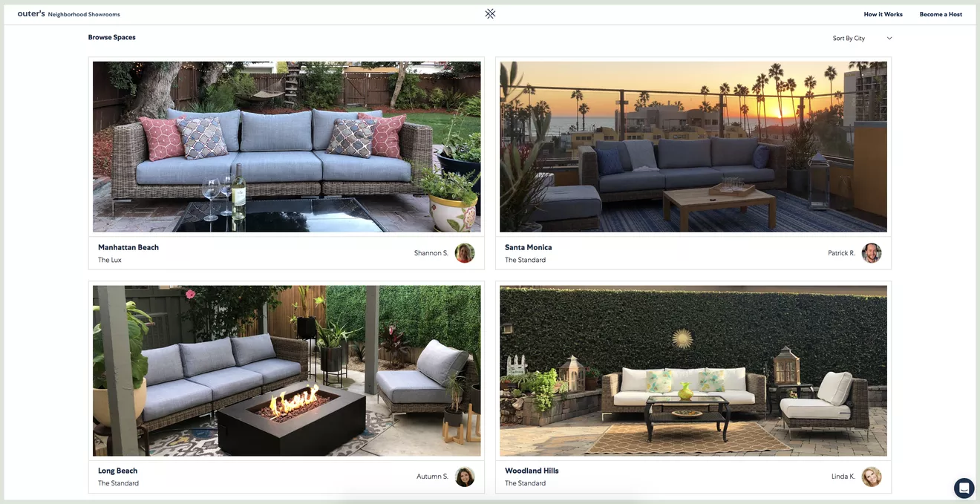Click Shannon S. host avatar
This screenshot has height=504, width=980.
pos(465,253)
